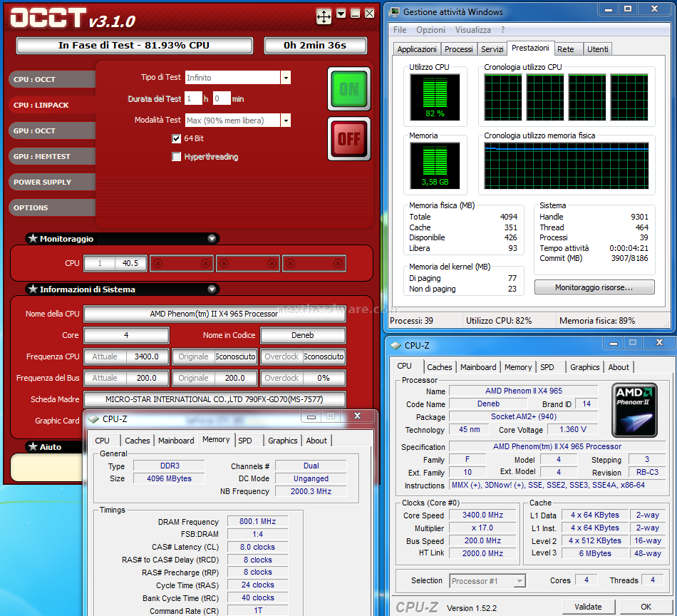
Task: Click the Monitoraggio star icon
Action: pos(33,238)
